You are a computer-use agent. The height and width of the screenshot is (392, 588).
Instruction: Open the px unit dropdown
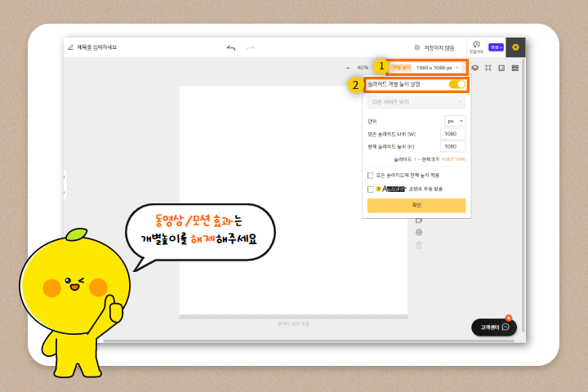(455, 121)
